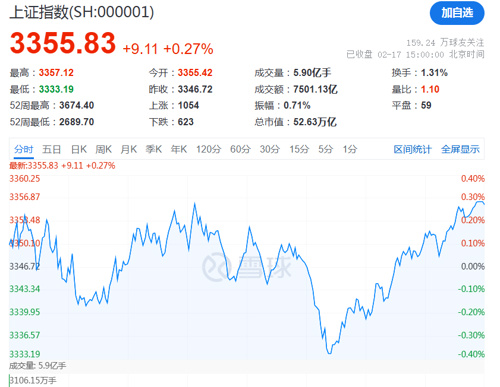Click the 雪球 watermark logo in chart
Screen dimensions: 500x387
(247, 267)
